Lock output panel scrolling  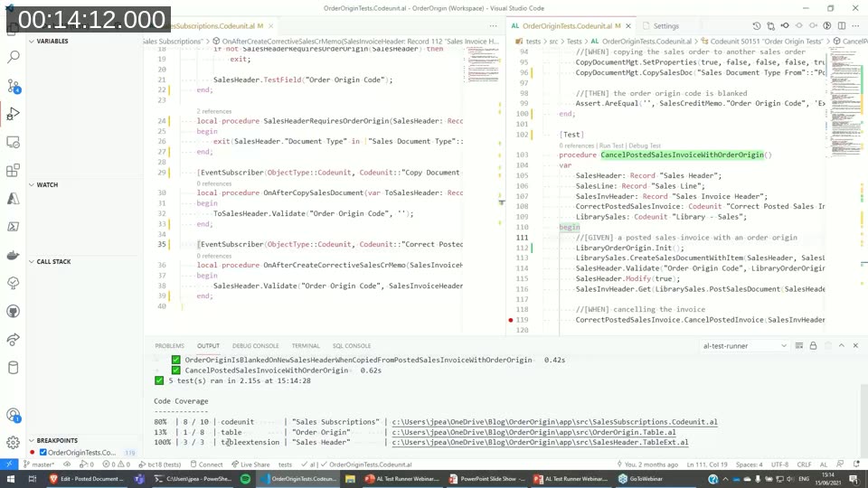[813, 346]
